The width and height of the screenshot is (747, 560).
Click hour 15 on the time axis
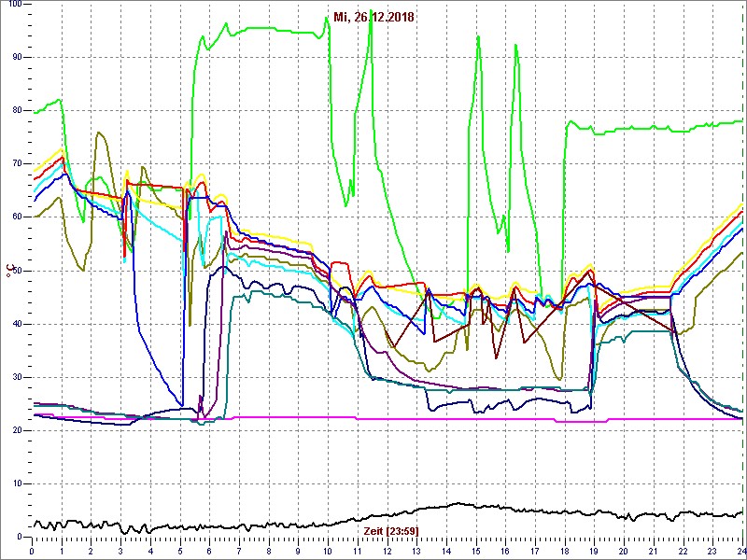[475, 551]
